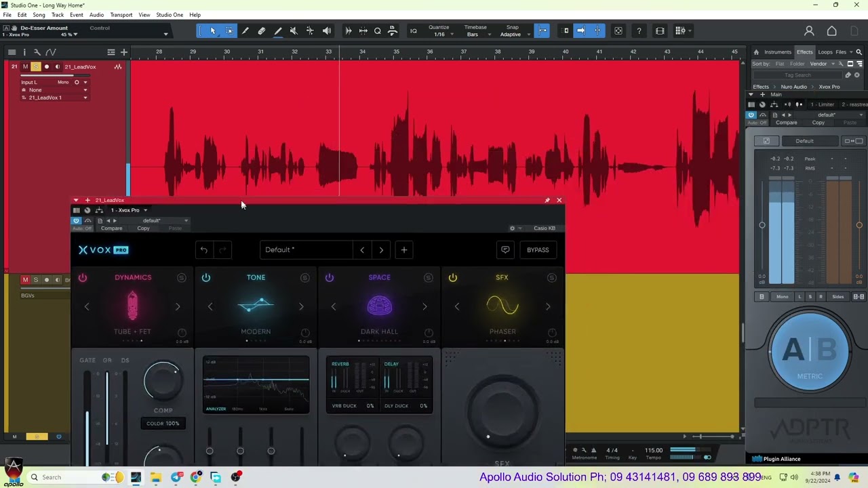868x488 pixels.
Task: Select the Split tool
Action: [245, 30]
